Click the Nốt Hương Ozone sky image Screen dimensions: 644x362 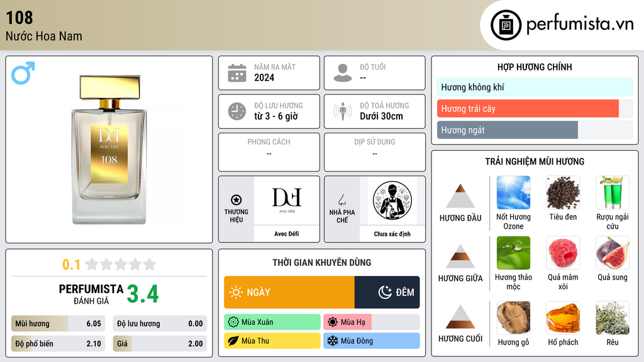click(513, 192)
